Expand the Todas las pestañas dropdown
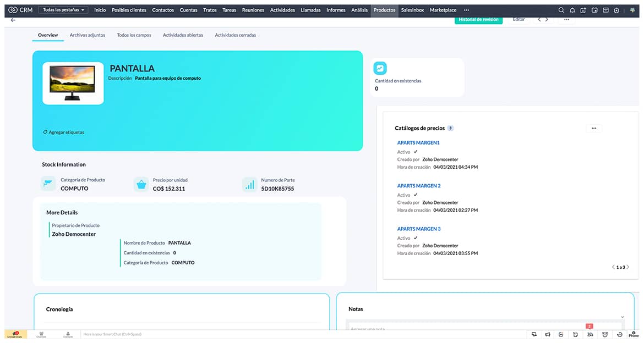The height and width of the screenshot is (343, 644). (x=64, y=10)
